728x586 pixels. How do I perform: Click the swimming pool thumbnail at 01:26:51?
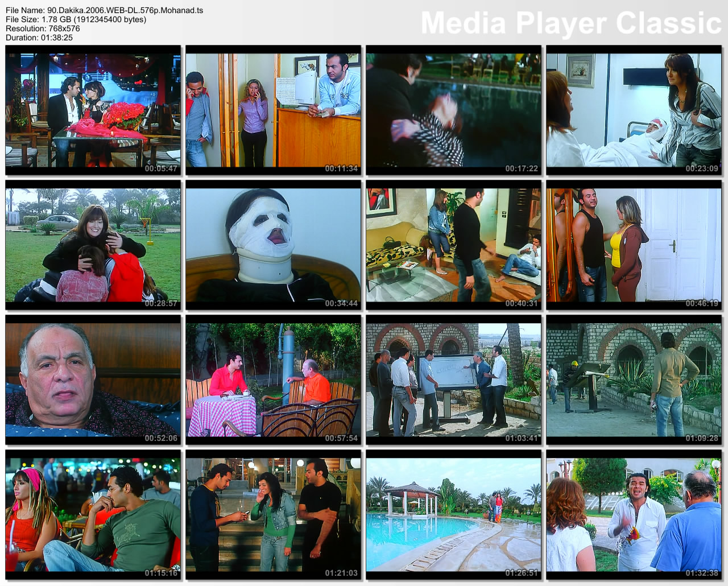453,515
